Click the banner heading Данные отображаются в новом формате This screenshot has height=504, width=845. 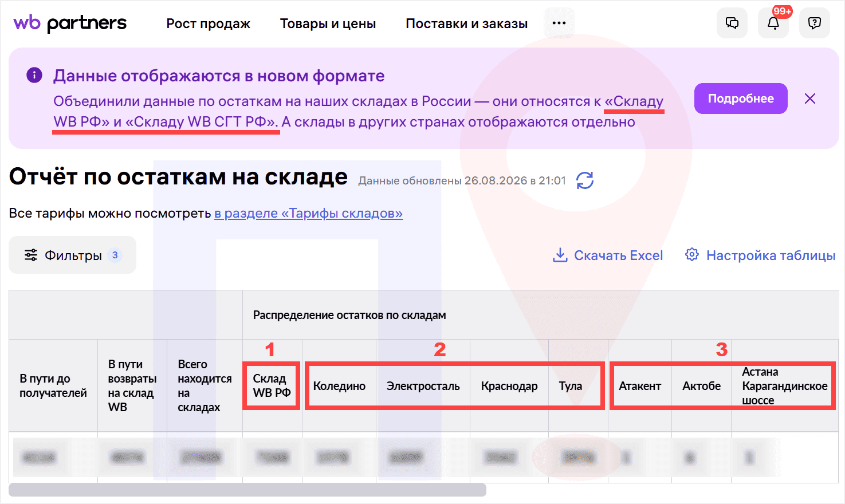219,76
